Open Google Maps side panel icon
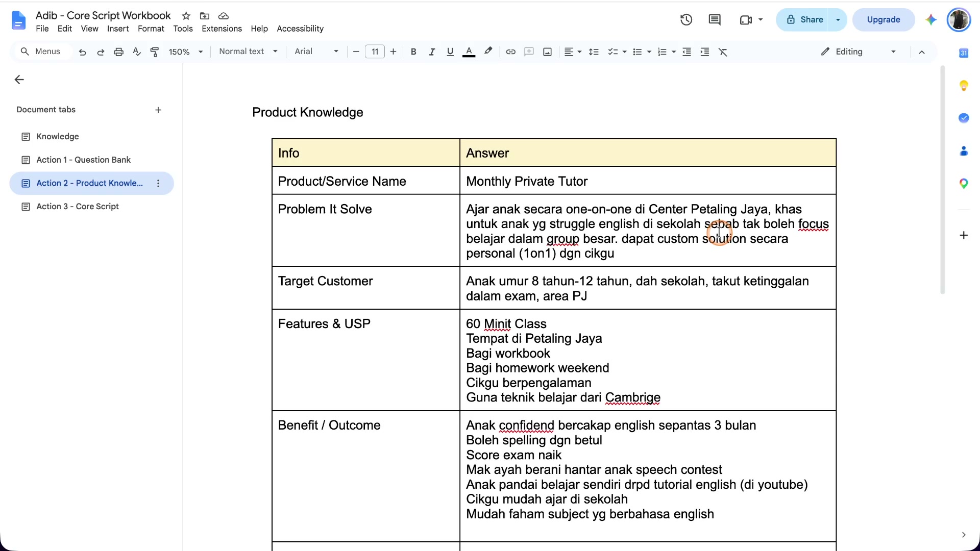 [x=964, y=184]
